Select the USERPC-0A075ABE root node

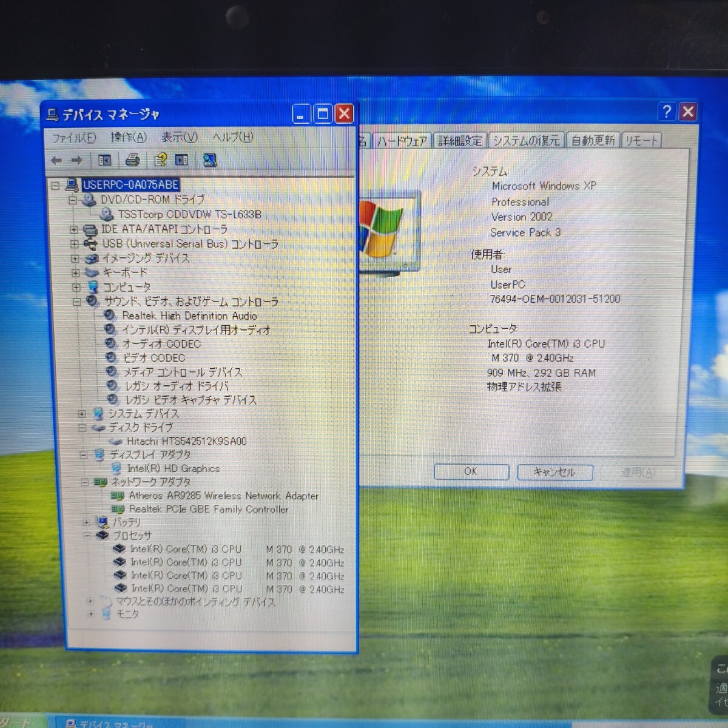click(130, 184)
